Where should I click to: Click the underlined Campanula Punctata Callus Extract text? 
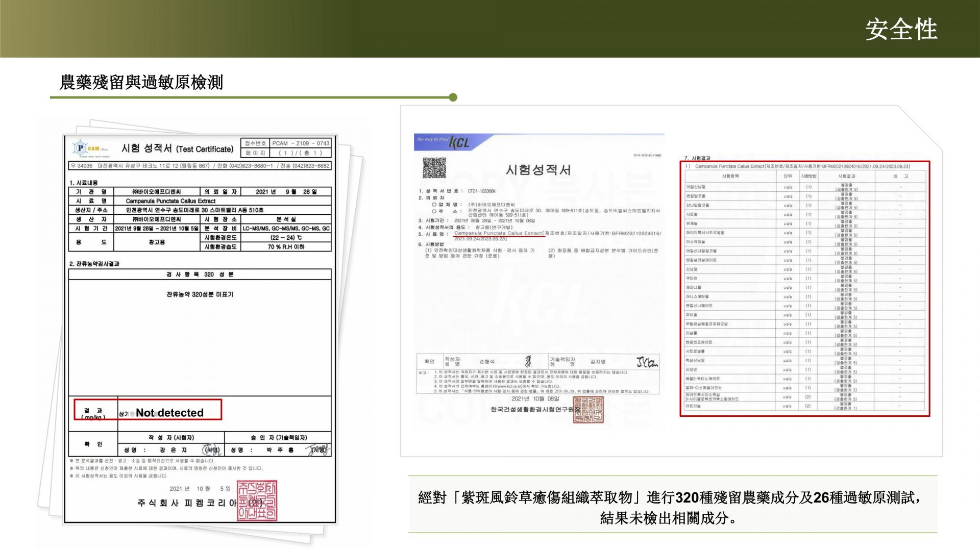[x=498, y=233]
